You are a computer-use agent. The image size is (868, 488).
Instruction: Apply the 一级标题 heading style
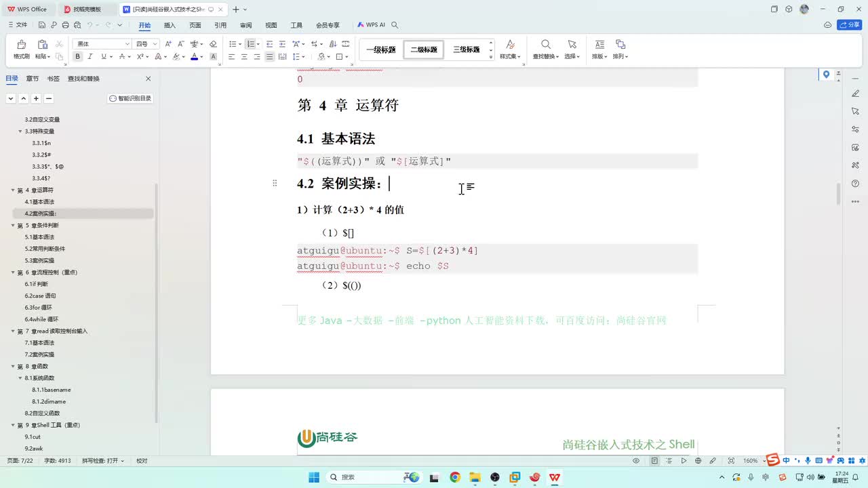click(x=381, y=49)
